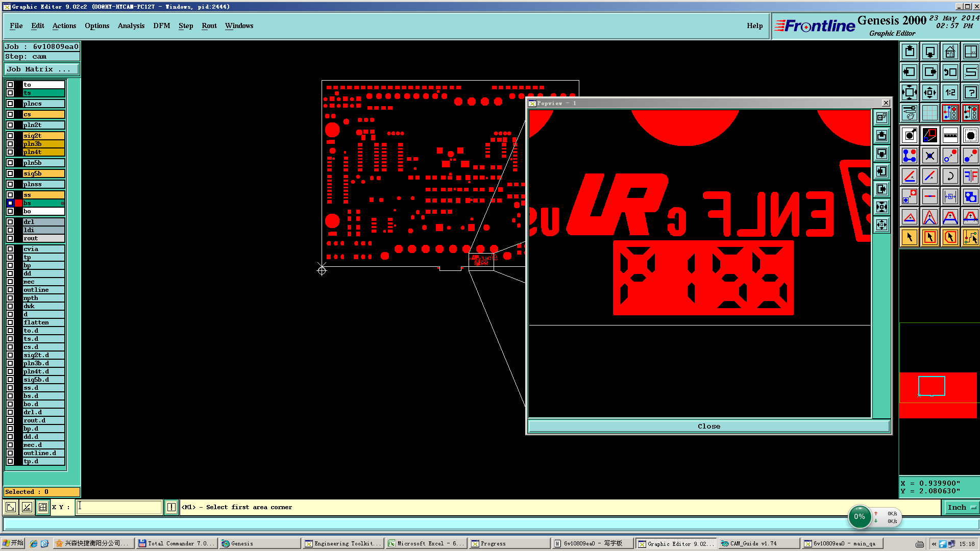Toggle the checkbox for layer outline

tap(10, 290)
